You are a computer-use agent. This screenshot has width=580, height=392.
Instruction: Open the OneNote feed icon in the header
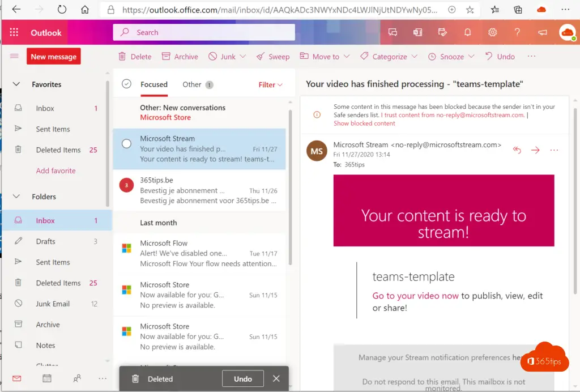pos(417,32)
